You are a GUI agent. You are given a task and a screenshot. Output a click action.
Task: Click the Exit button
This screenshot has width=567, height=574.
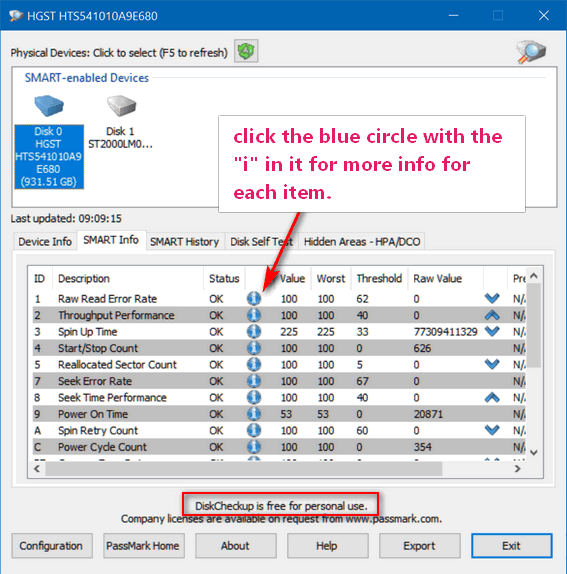click(512, 546)
